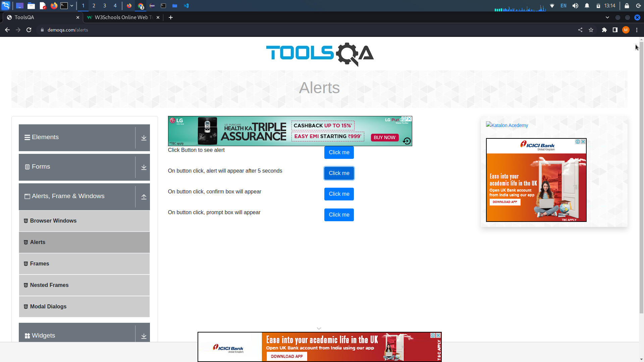Bookmark this page using the star icon
Screen dimensions: 644x362
coord(591,30)
